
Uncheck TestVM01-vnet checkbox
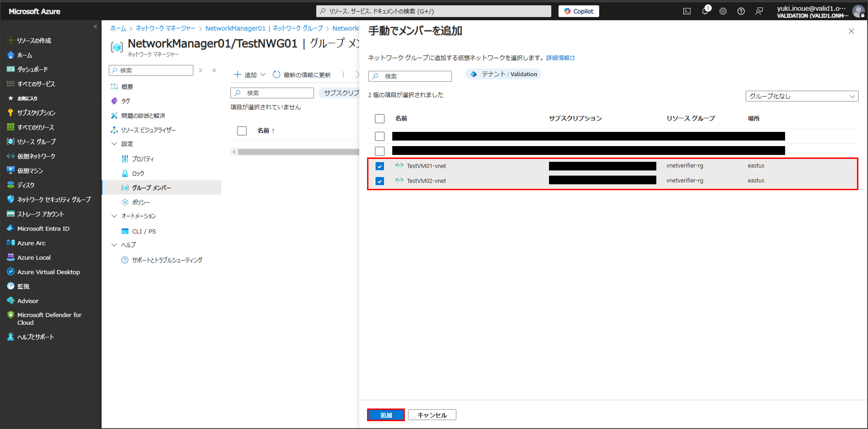[379, 166]
